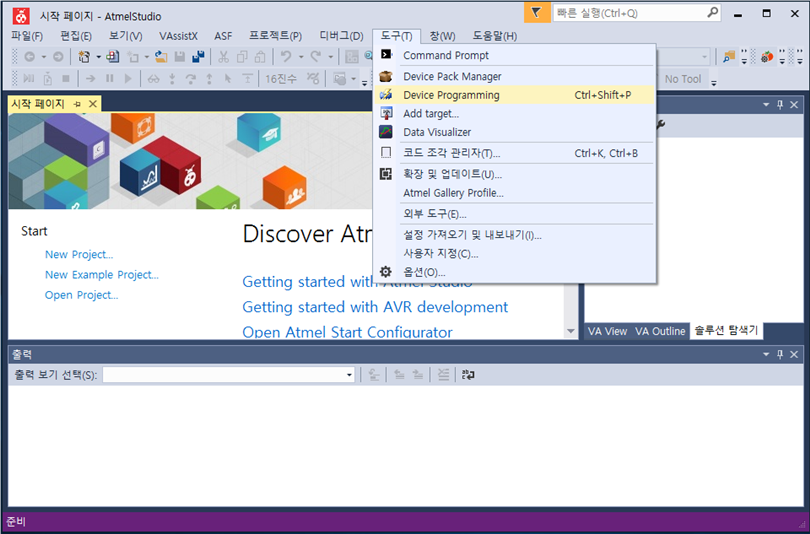Select Device Programming from the menu

pyautogui.click(x=514, y=95)
